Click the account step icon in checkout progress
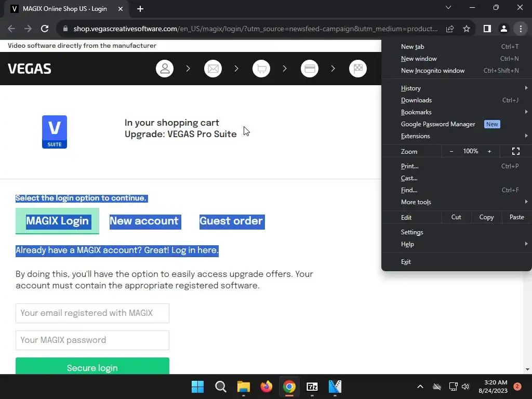Image resolution: width=532 pixels, height=399 pixels. pyautogui.click(x=165, y=69)
